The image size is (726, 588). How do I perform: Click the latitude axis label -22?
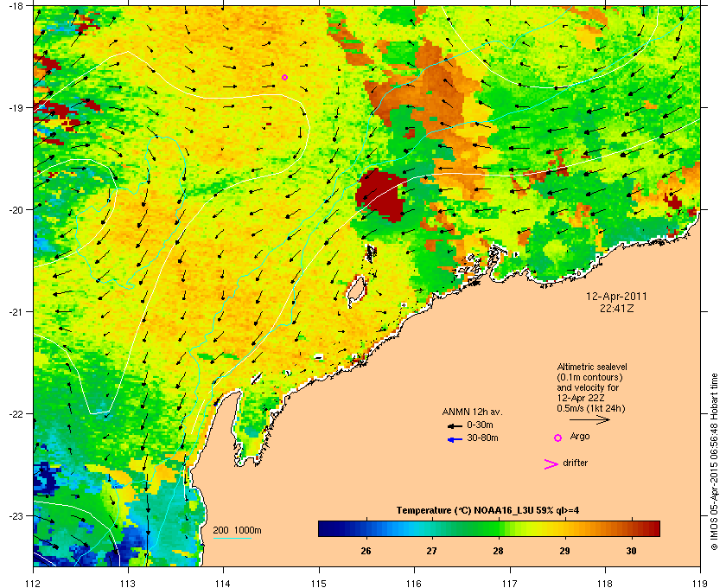(x=16, y=413)
